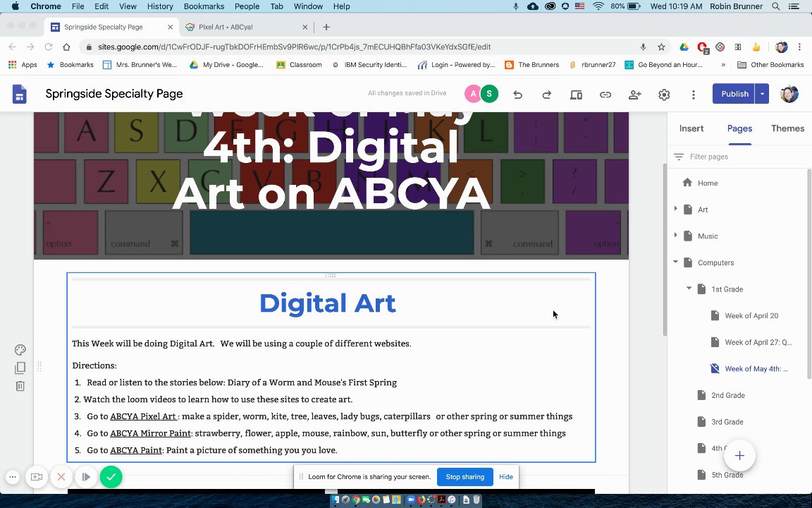Open Loom more options dots
The height and width of the screenshot is (508, 812).
[x=13, y=477]
